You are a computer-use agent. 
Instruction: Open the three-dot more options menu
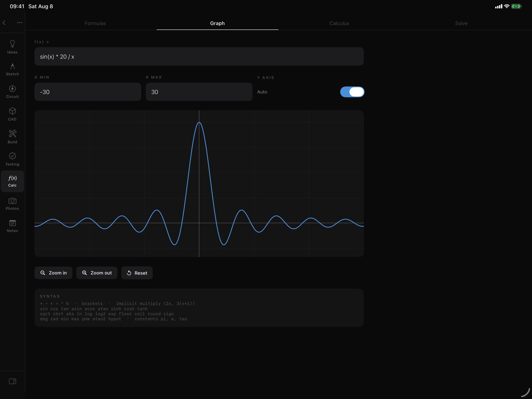[x=20, y=23]
